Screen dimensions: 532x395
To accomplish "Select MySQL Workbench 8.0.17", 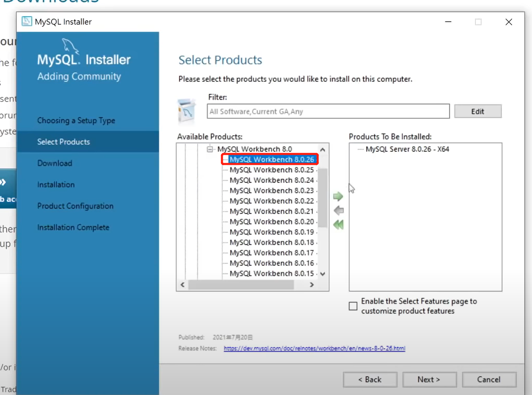I will tap(272, 253).
